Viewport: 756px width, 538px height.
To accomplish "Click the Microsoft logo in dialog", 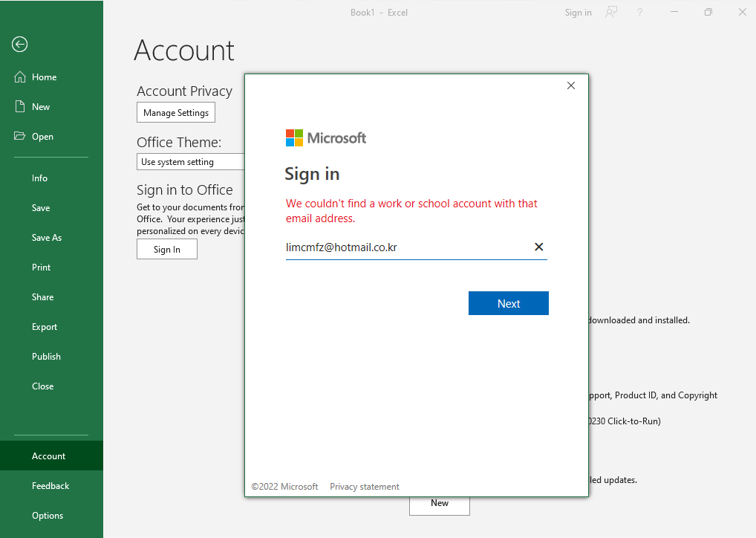I will point(326,138).
